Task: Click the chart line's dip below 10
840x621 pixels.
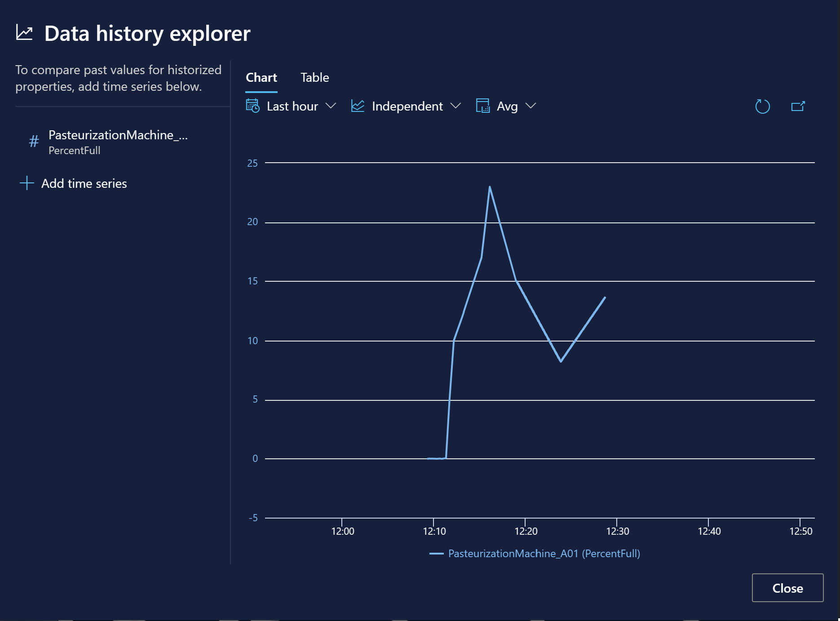Action: pos(561,361)
